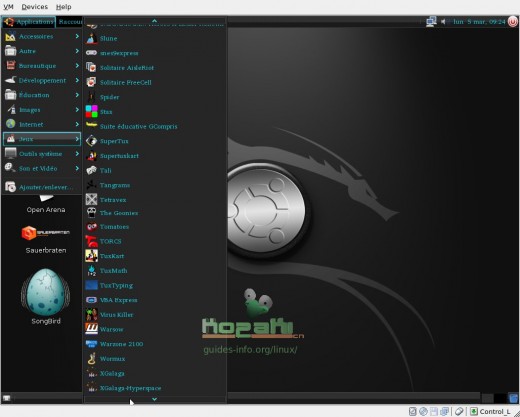
Task: Open the VM menu
Action: pos(8,7)
